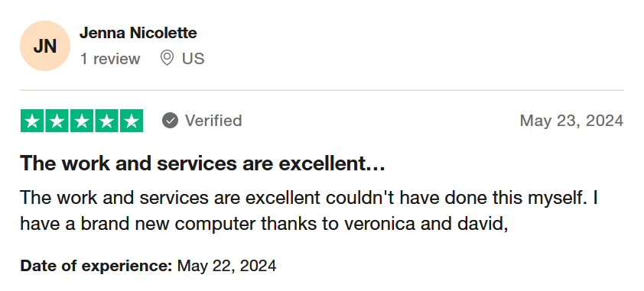This screenshot has width=644, height=291.
Task: Click the word 'excellent' in the review body
Action: click(x=282, y=198)
